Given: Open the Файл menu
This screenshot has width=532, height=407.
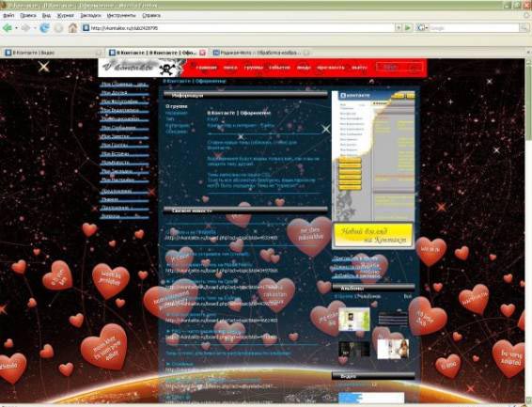Looking at the screenshot, I should 8,16.
